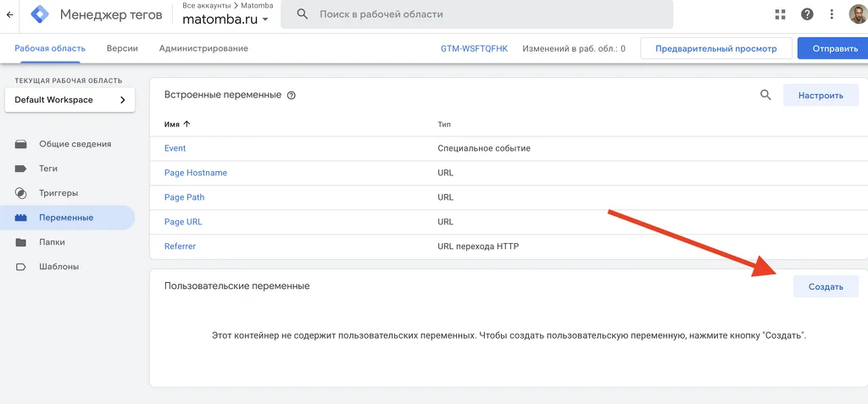Open Триггеры in sidebar

(58, 193)
